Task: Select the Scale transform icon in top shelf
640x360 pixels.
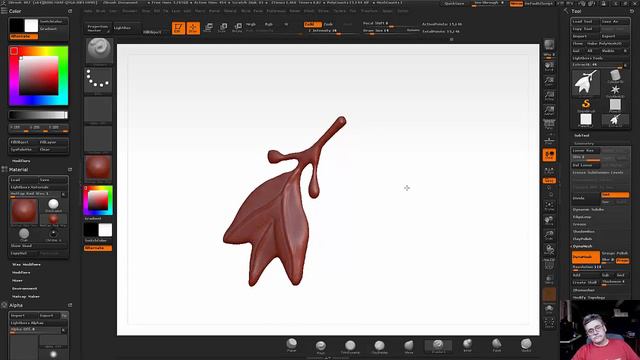Action: pyautogui.click(x=223, y=27)
